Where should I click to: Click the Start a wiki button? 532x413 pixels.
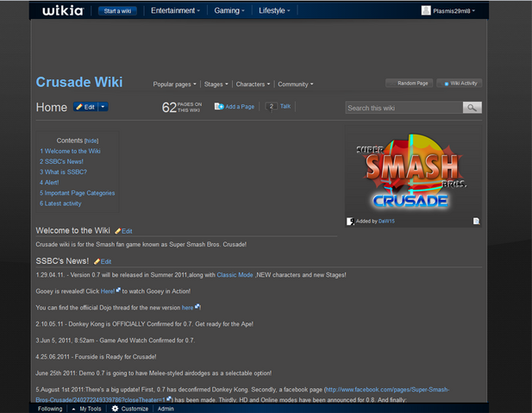click(117, 11)
